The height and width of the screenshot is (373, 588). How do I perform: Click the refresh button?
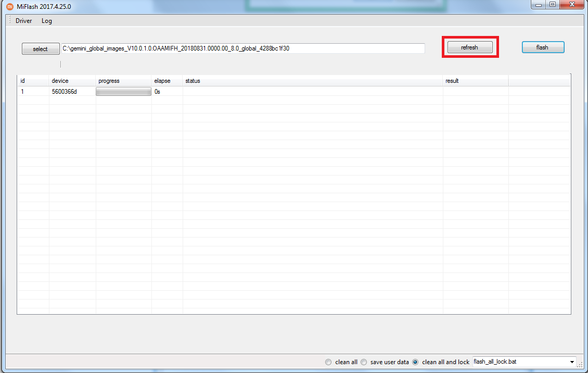(x=470, y=47)
